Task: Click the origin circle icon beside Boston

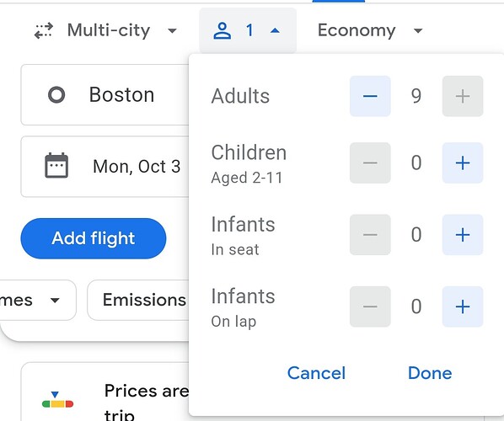Action: pyautogui.click(x=56, y=95)
